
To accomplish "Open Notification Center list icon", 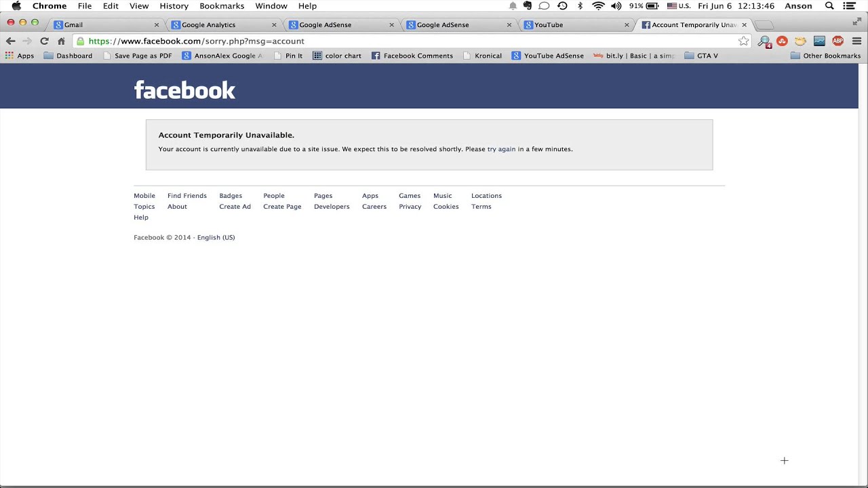I will [850, 5].
